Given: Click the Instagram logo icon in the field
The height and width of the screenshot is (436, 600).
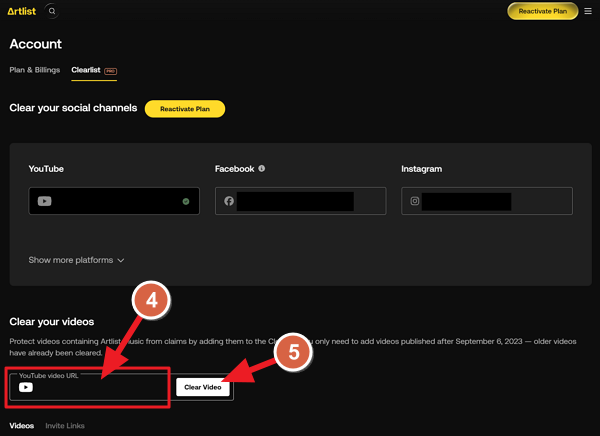Looking at the screenshot, I should (x=415, y=201).
